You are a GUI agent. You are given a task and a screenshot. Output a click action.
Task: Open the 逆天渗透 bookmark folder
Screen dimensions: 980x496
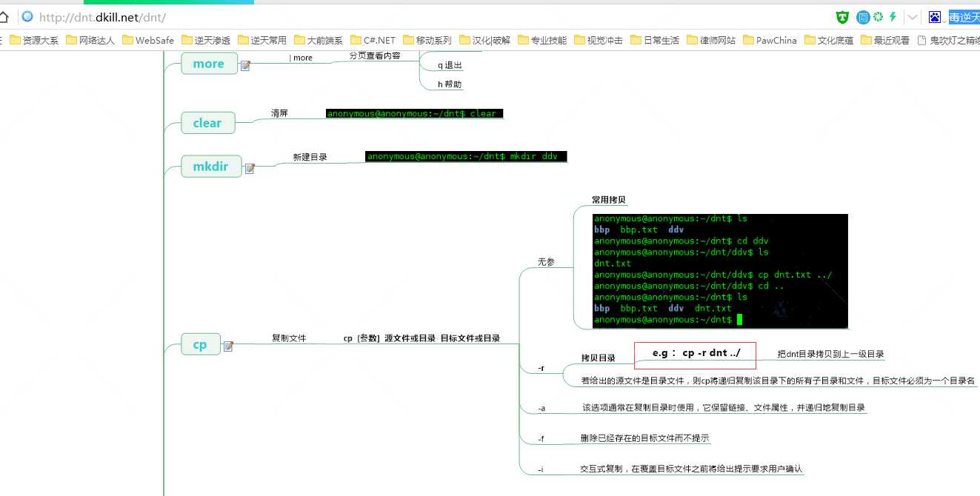pyautogui.click(x=206, y=40)
